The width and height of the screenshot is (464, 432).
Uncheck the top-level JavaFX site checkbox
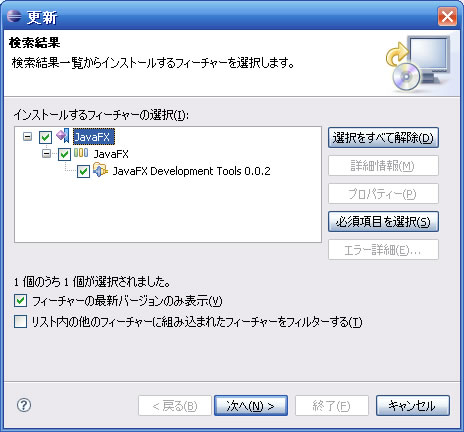pyautogui.click(x=45, y=137)
